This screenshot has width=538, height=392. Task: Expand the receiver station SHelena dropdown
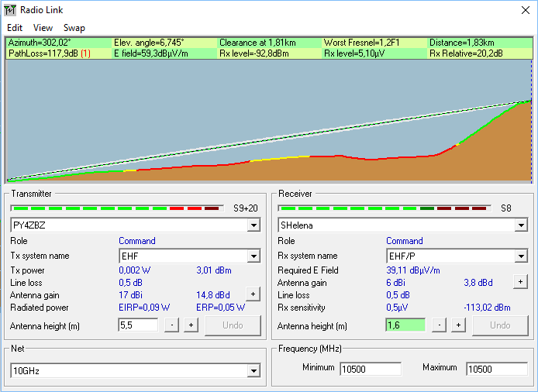[x=521, y=225]
